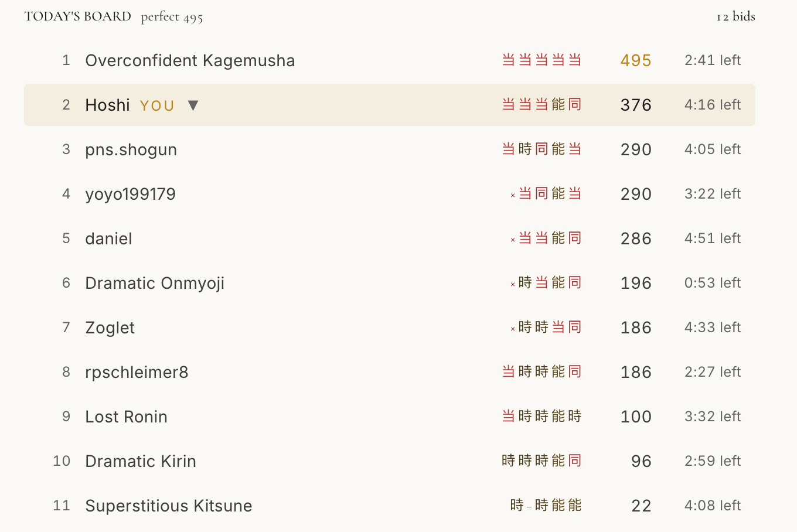Click Superstitious Kitsune's result glyphs
The width and height of the screenshot is (797, 532).
click(x=546, y=506)
